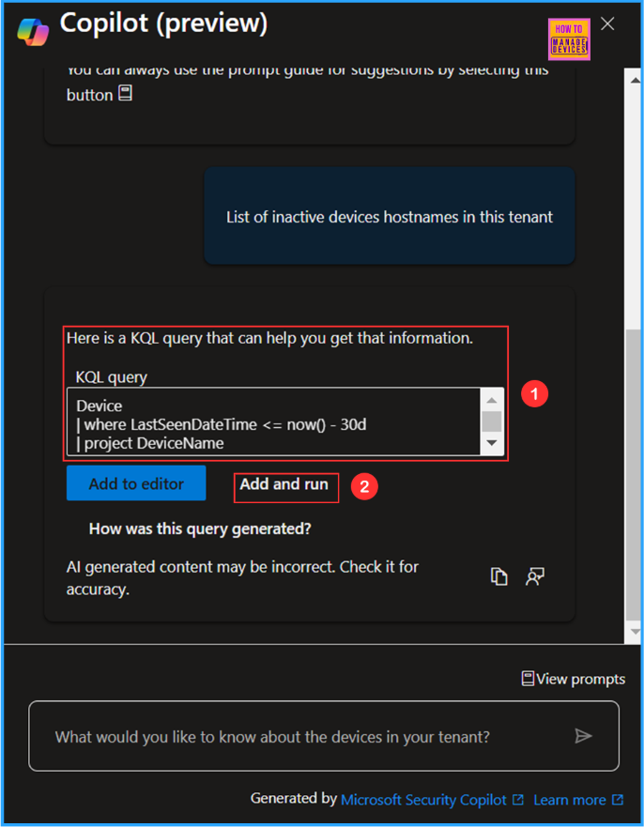Screen dimensions: 644x827
Task: Close the Copilot preview panel
Action: click(607, 23)
